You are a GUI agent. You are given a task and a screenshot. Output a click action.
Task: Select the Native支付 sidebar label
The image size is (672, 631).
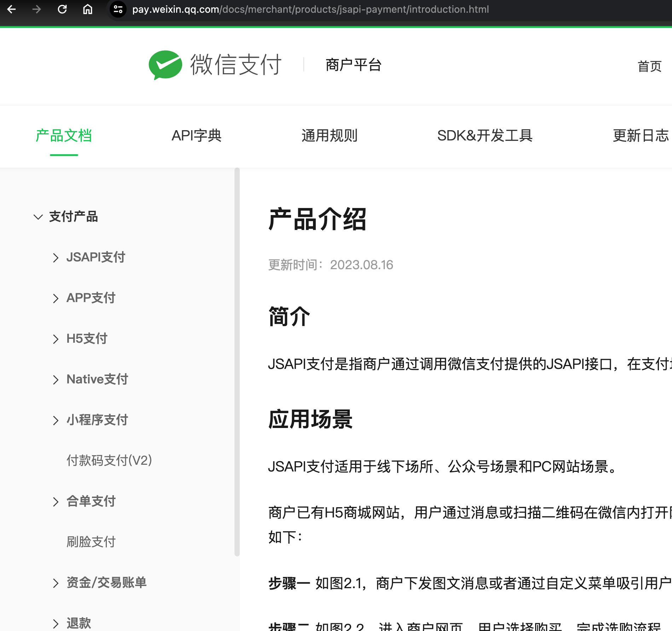97,379
